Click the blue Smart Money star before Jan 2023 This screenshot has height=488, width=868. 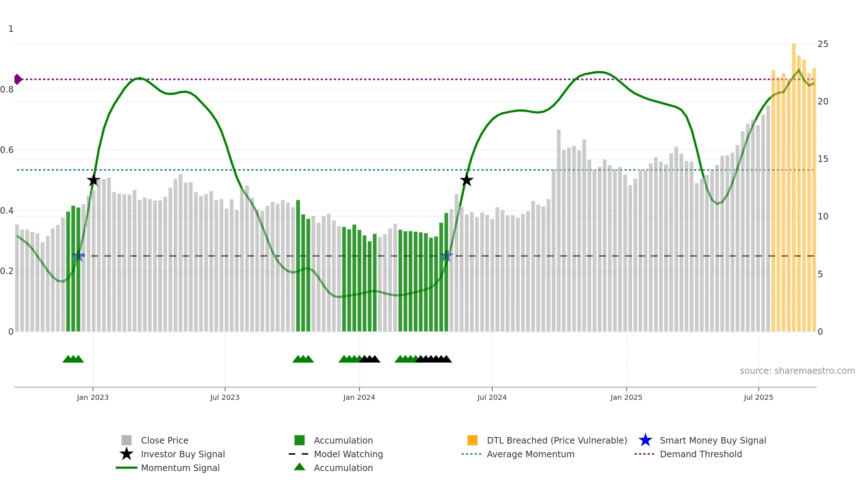click(x=78, y=256)
